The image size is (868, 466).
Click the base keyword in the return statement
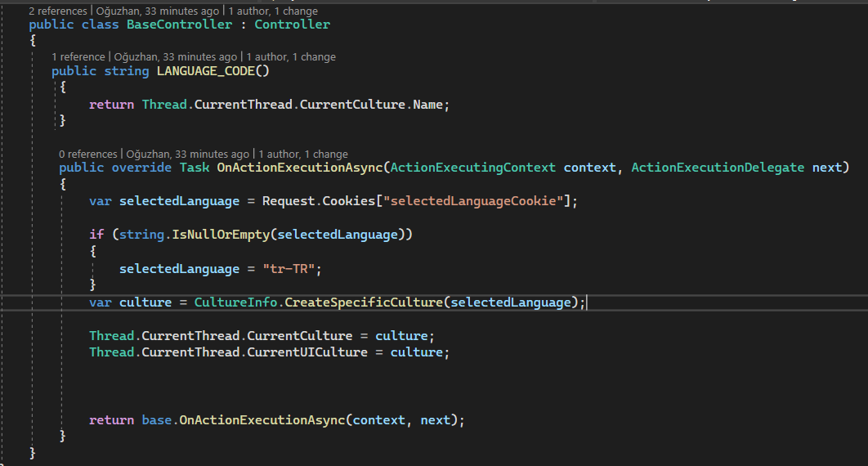click(x=157, y=420)
